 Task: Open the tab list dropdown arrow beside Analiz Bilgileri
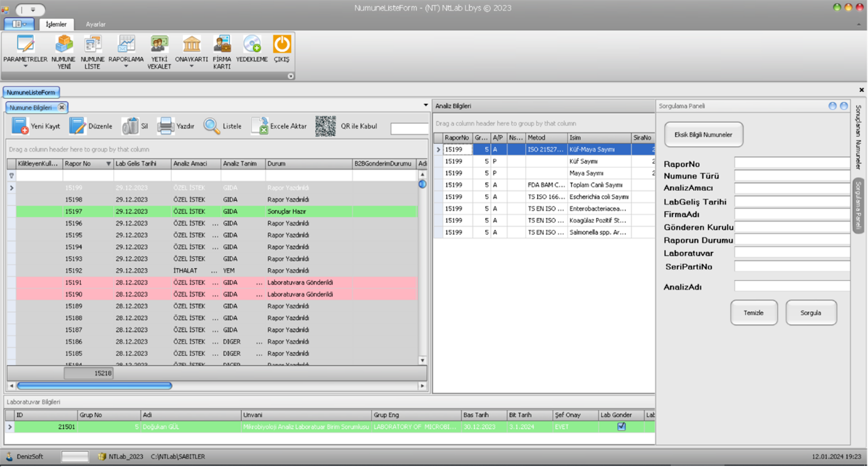pyautogui.click(x=426, y=105)
